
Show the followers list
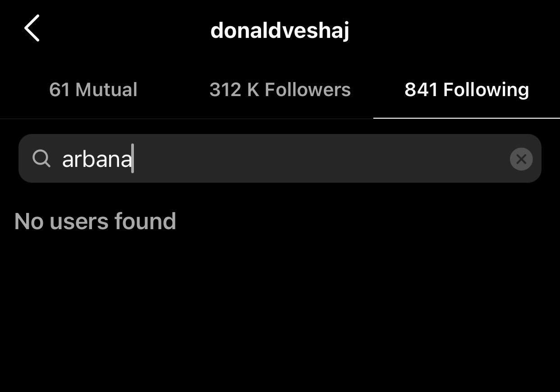tap(280, 89)
